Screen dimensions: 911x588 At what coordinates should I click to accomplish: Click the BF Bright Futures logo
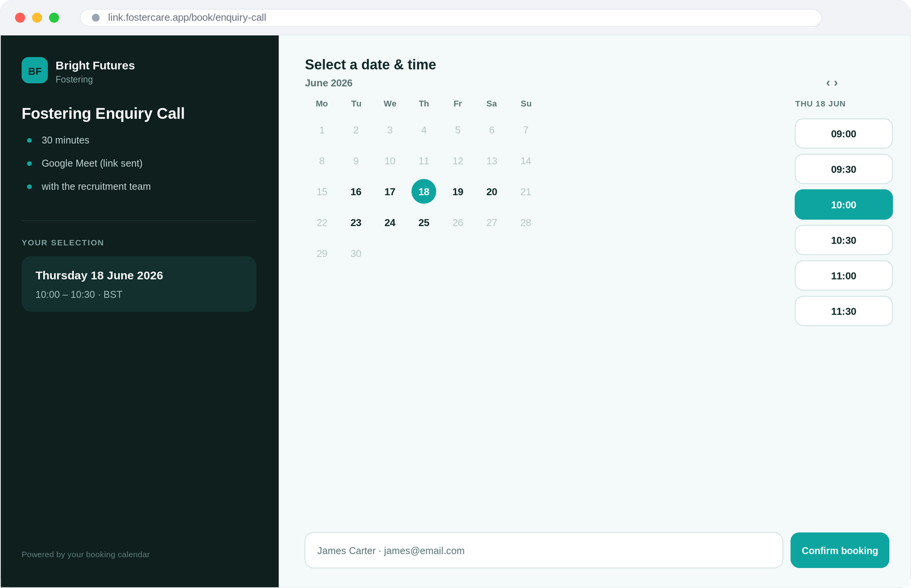click(x=35, y=71)
